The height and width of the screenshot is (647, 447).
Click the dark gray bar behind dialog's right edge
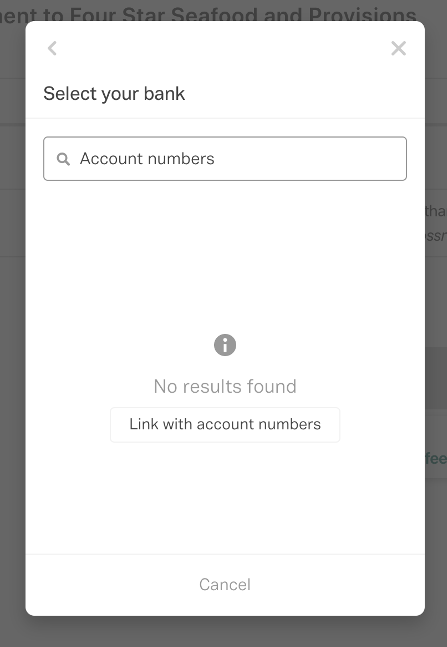tap(436, 378)
